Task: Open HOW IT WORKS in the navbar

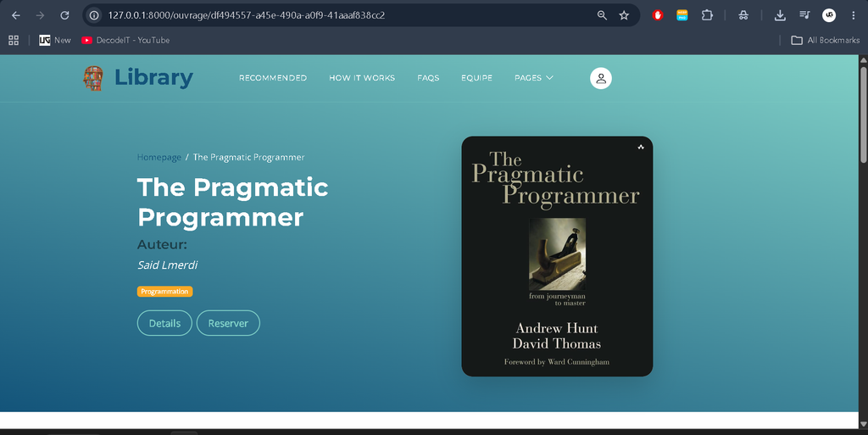Action: tap(362, 78)
